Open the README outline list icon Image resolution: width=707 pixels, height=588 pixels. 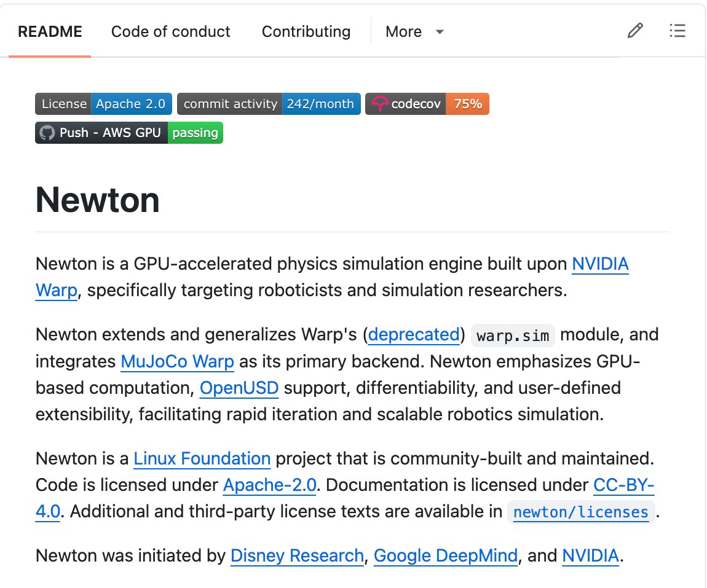click(677, 31)
